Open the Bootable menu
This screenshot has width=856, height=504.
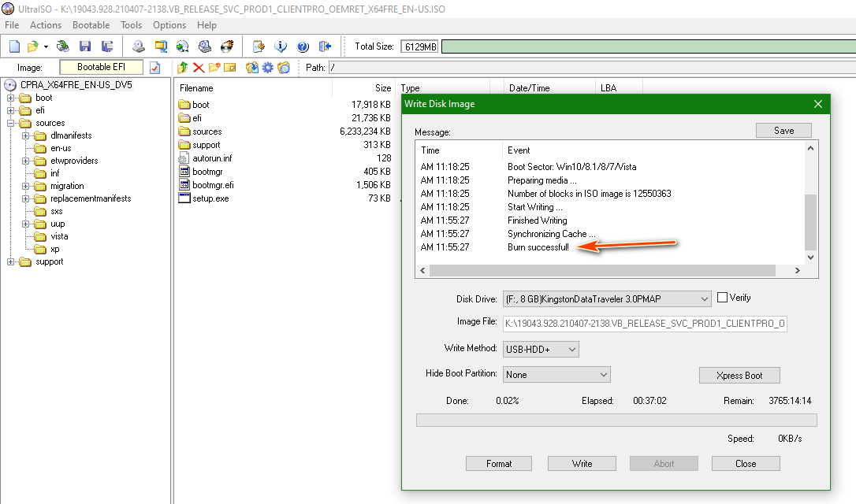pyautogui.click(x=91, y=25)
